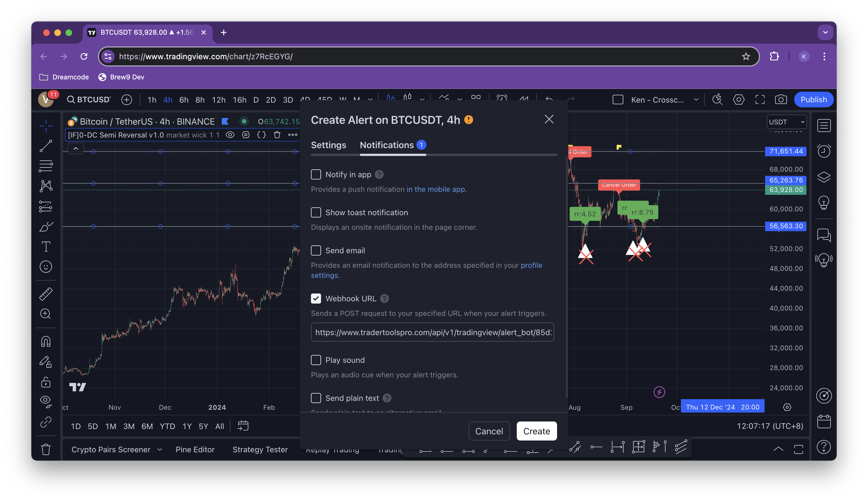Toggle the layout checkbox beside Ken - Crossc

(x=618, y=100)
